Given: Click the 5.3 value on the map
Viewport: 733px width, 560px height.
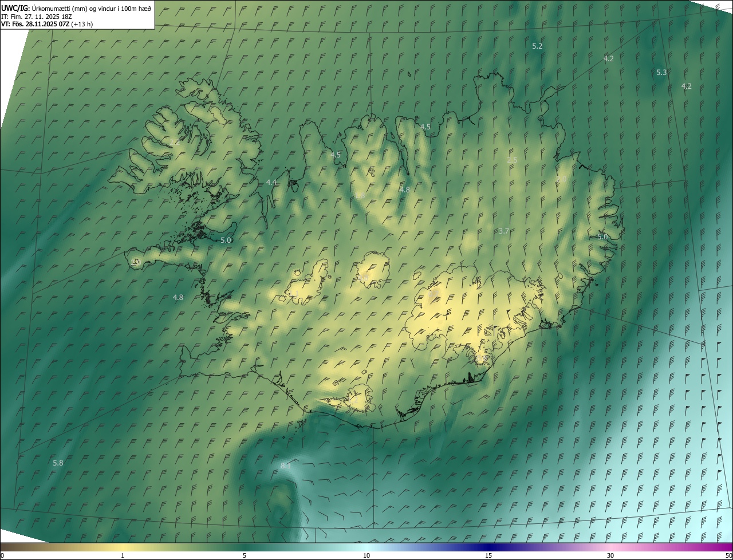Looking at the screenshot, I should pyautogui.click(x=661, y=72).
